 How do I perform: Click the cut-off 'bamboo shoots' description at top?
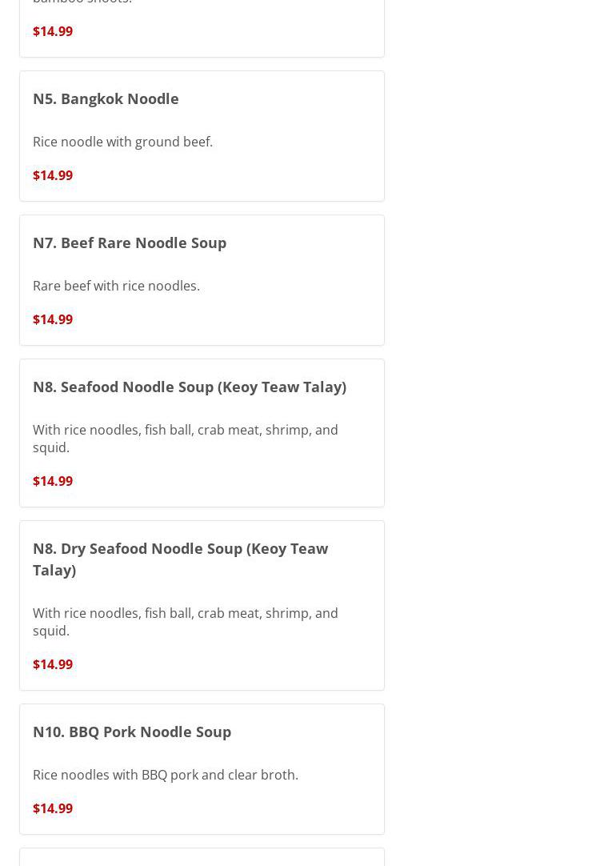click(82, 2)
